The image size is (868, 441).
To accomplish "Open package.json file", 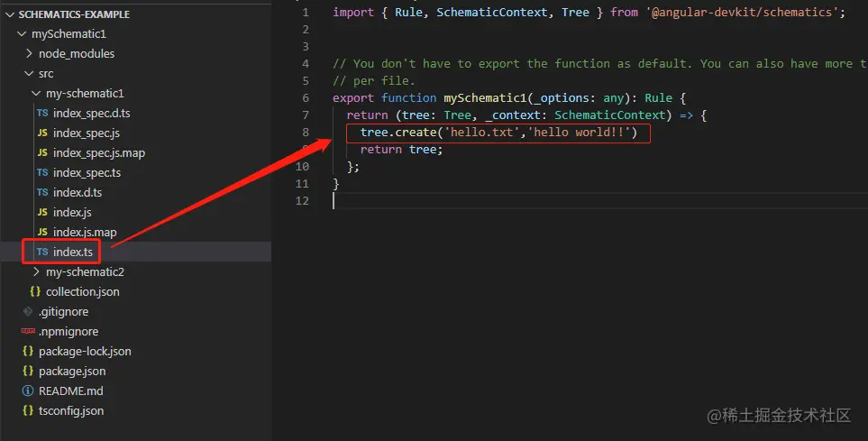I will [x=72, y=372].
